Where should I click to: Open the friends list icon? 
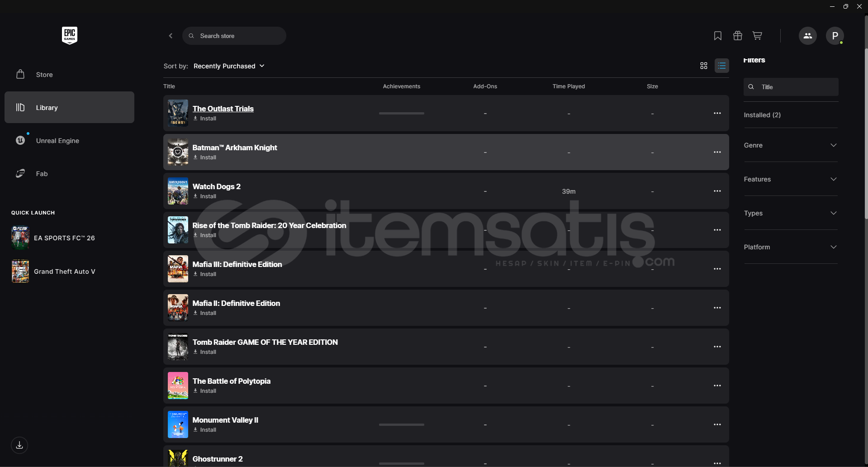click(x=808, y=36)
